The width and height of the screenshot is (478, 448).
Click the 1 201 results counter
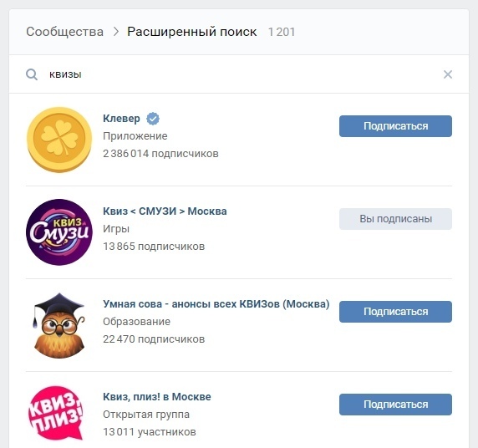click(282, 32)
